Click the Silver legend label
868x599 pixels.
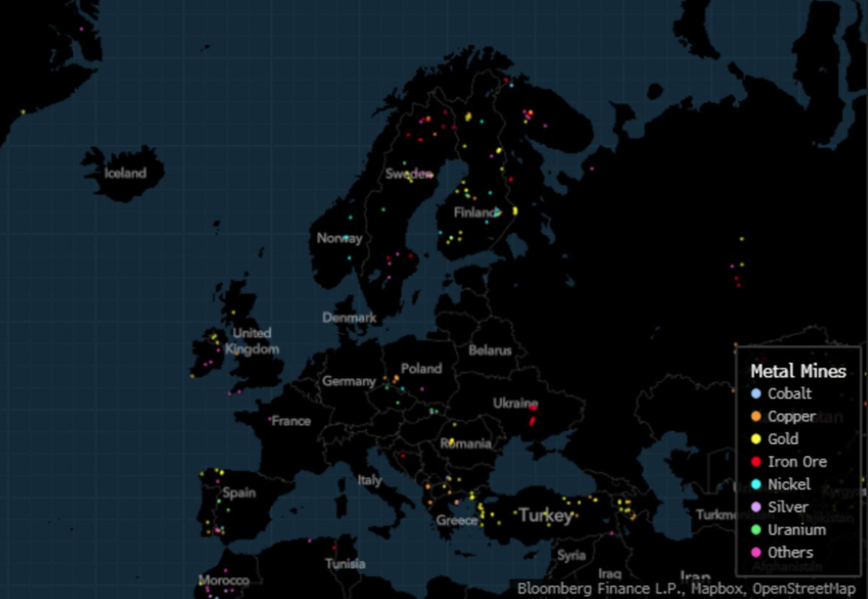click(x=788, y=507)
